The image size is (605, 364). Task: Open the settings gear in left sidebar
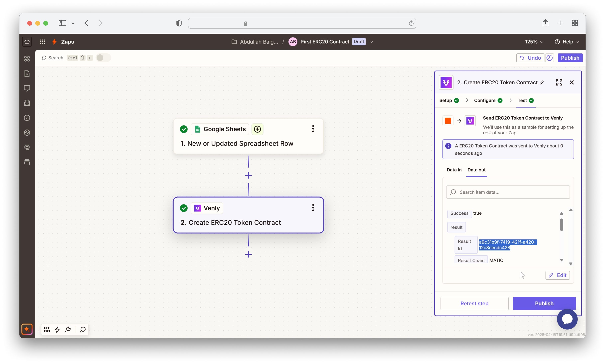[x=27, y=147]
